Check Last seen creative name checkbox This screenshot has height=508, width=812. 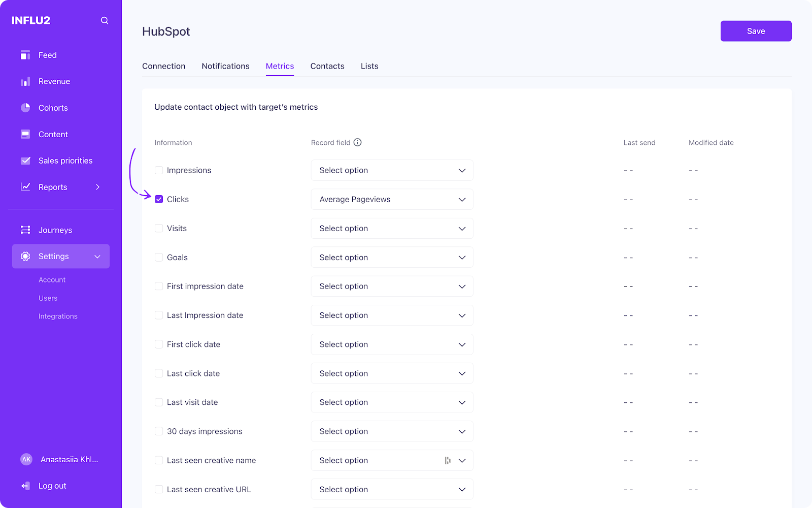(159, 460)
